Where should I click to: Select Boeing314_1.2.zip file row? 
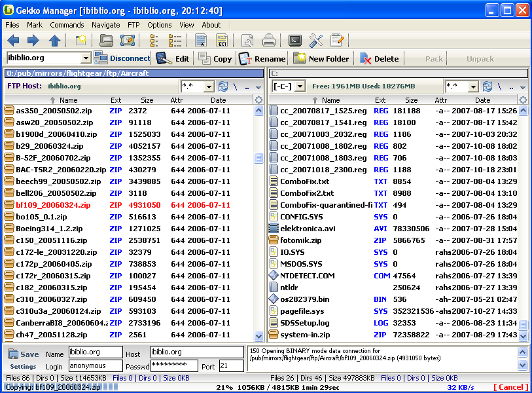128,229
